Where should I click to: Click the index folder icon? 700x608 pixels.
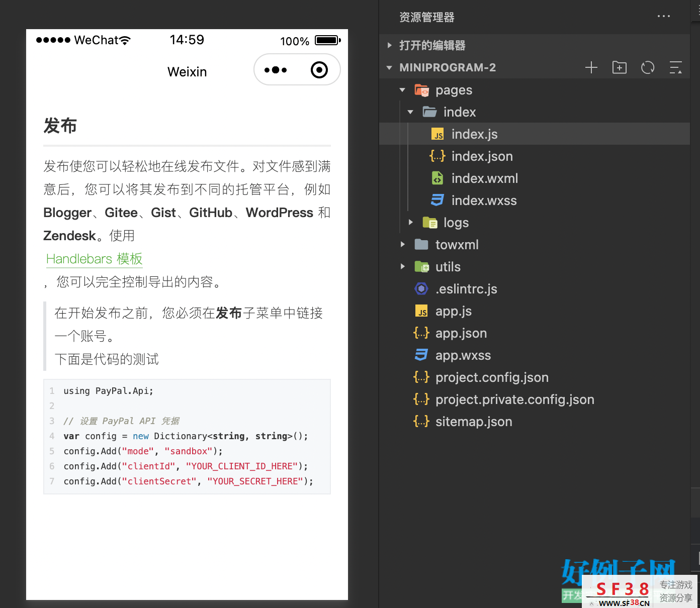pos(429,112)
